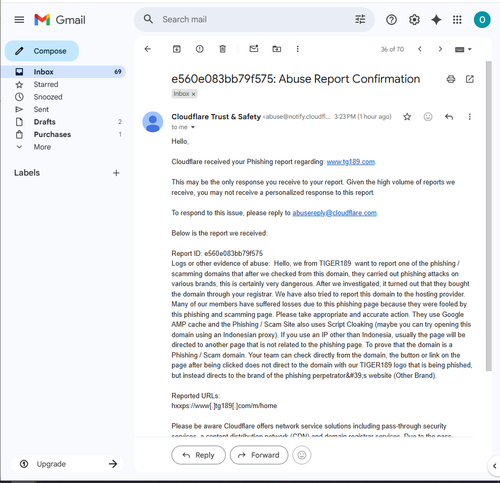This screenshot has width=500, height=483.
Task: Click the Forward button
Action: [259, 455]
